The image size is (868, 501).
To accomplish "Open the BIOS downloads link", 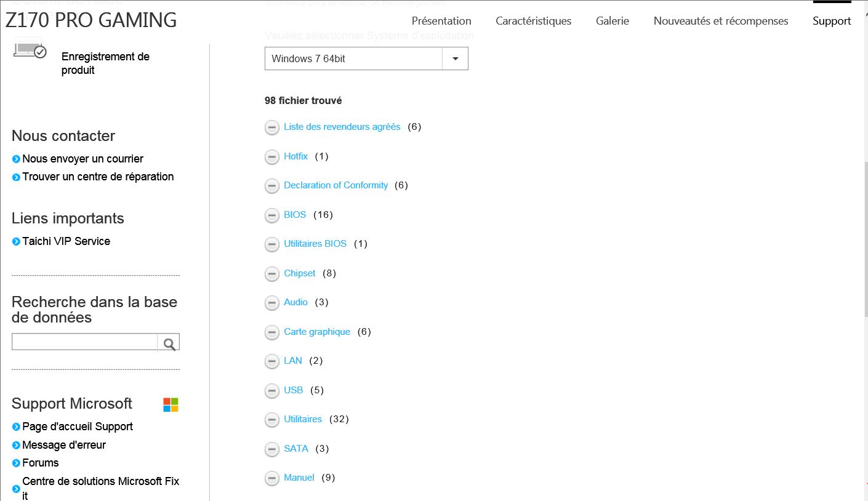I will (x=295, y=215).
